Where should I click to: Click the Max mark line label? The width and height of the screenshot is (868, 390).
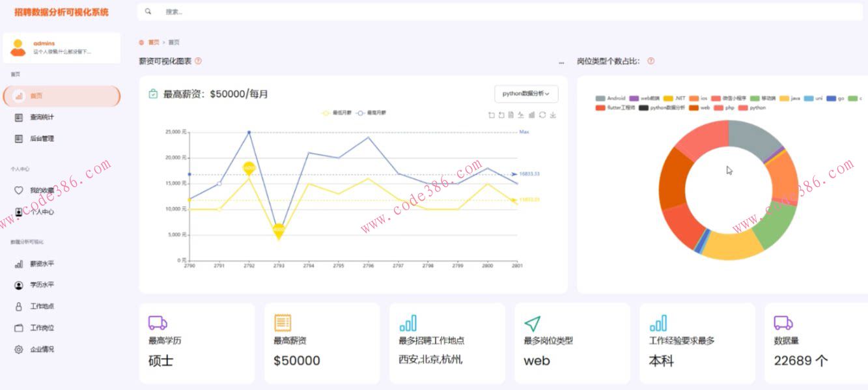[x=524, y=132]
